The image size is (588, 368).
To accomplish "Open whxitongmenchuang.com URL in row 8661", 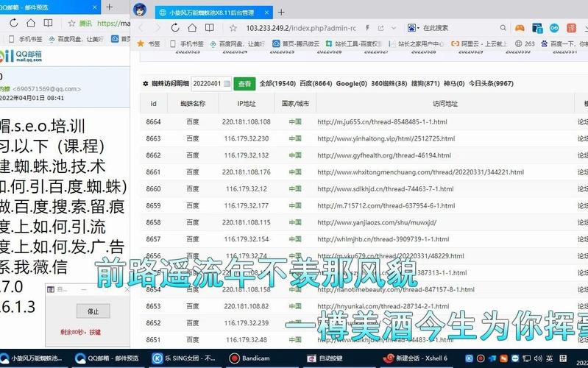I will pyautogui.click(x=420, y=172).
